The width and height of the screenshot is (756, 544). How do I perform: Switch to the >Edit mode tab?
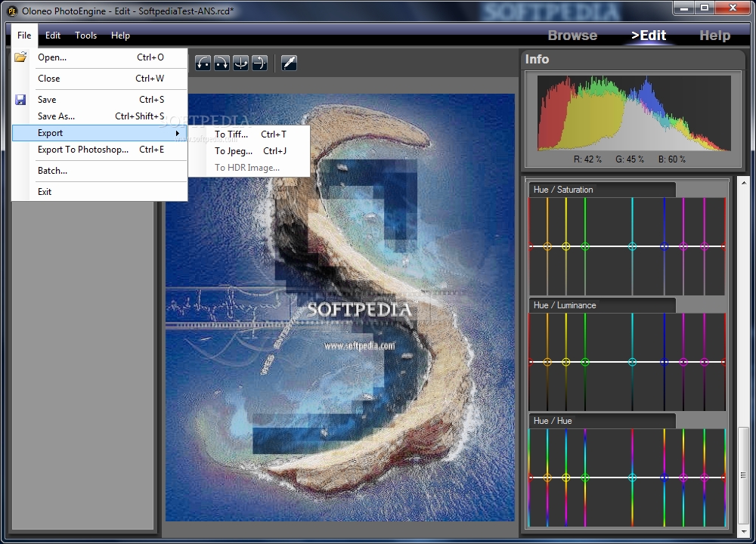click(649, 36)
